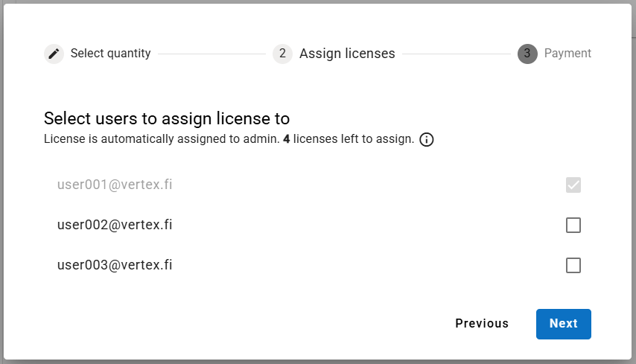Enable the license checkbox for user003@vertex.fi
The height and width of the screenshot is (364, 636).
point(573,265)
